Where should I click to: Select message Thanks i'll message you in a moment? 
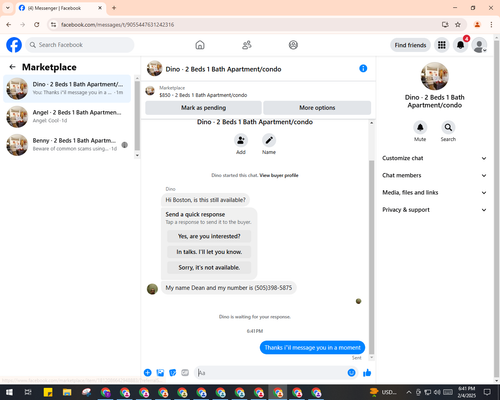312,348
